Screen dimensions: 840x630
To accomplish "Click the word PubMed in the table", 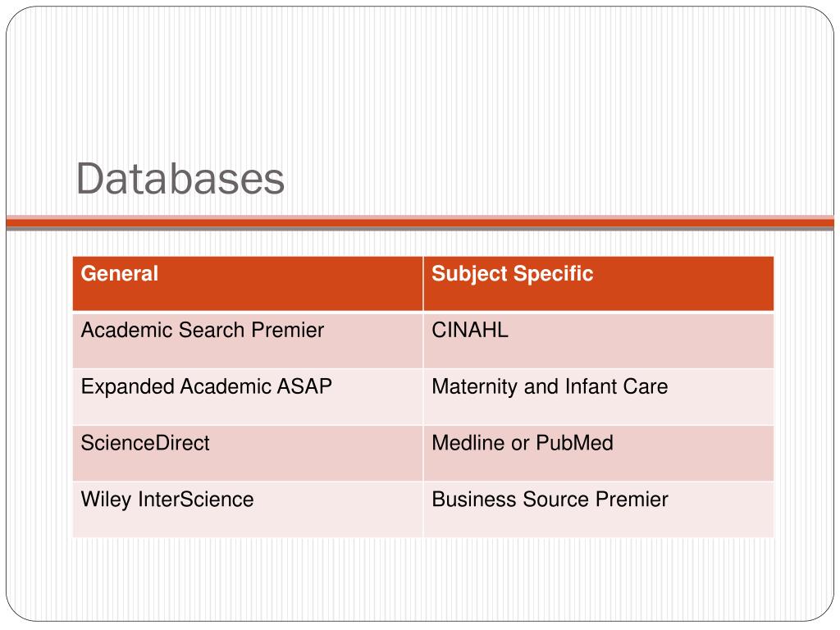I will coord(574,443).
